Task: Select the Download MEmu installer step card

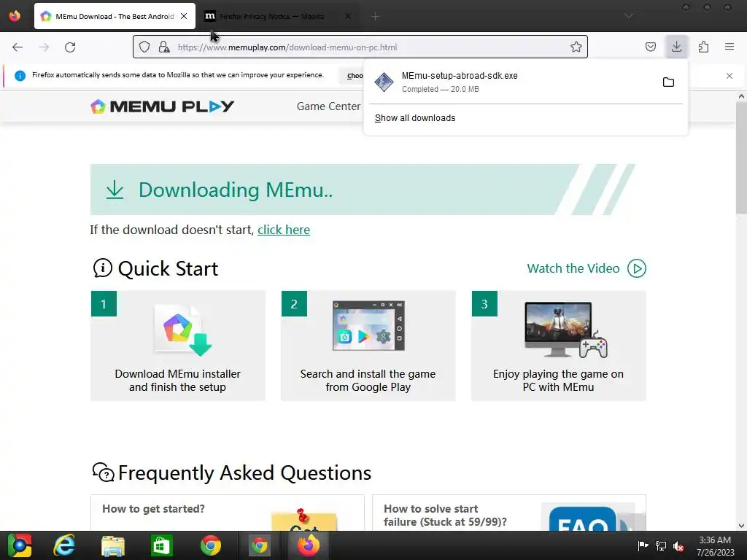Action: point(178,346)
